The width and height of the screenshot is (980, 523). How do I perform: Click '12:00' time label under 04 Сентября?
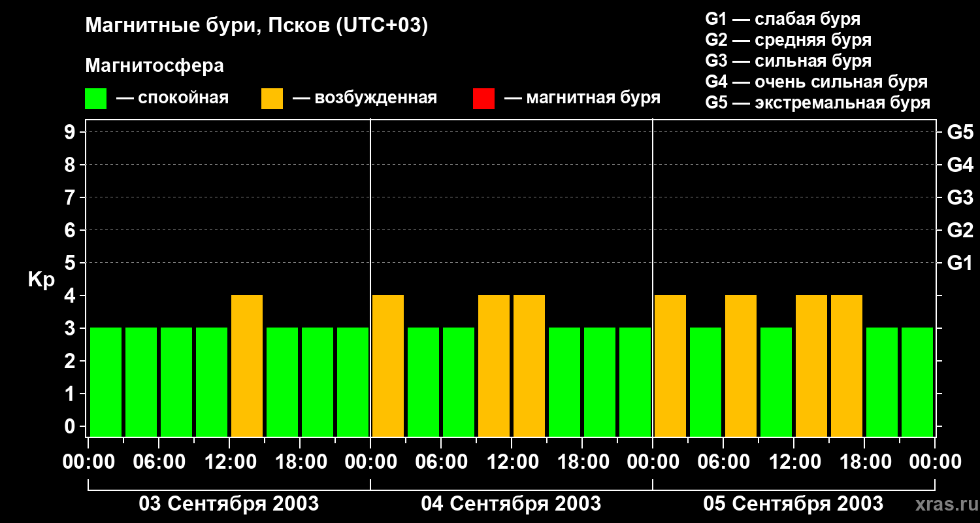coord(512,462)
